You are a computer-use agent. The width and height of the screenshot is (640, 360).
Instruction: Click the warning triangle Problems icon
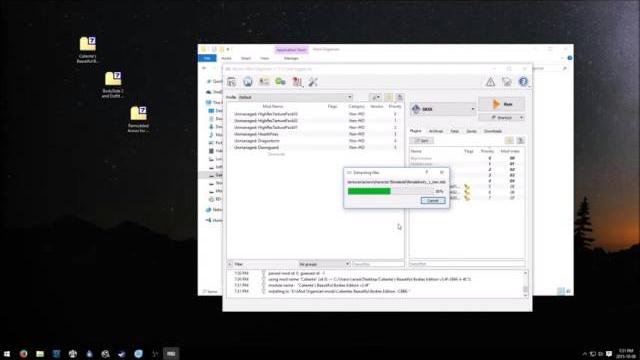click(490, 82)
